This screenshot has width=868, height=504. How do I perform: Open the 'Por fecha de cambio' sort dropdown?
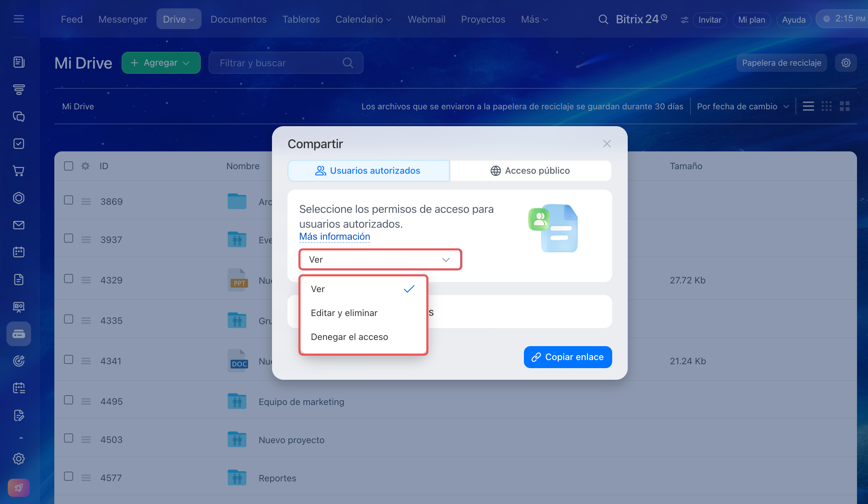(743, 106)
